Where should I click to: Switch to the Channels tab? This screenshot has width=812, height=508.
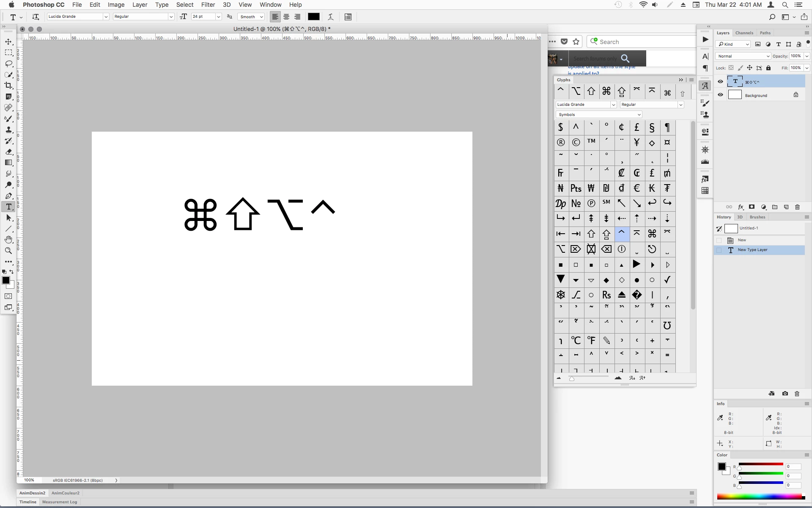pos(744,33)
